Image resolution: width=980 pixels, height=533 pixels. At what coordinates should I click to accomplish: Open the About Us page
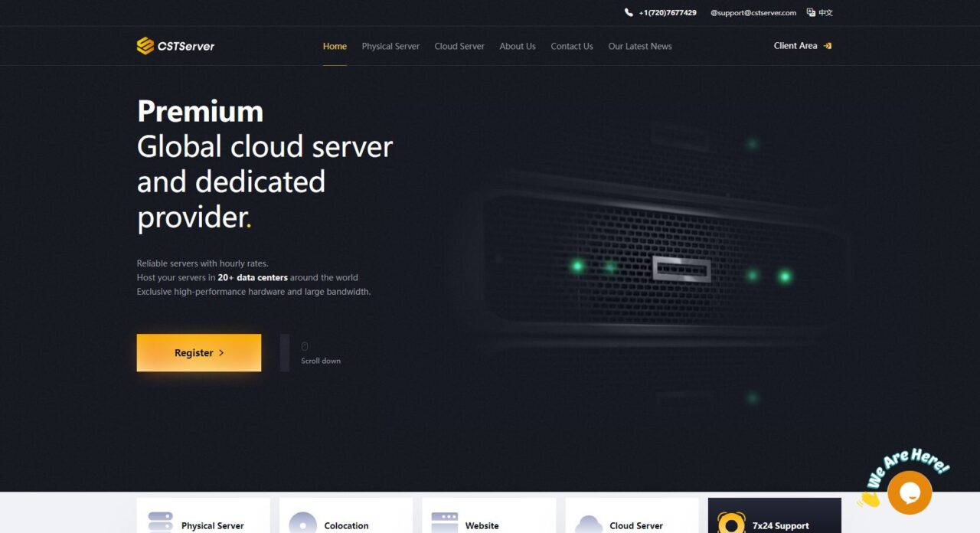click(518, 46)
